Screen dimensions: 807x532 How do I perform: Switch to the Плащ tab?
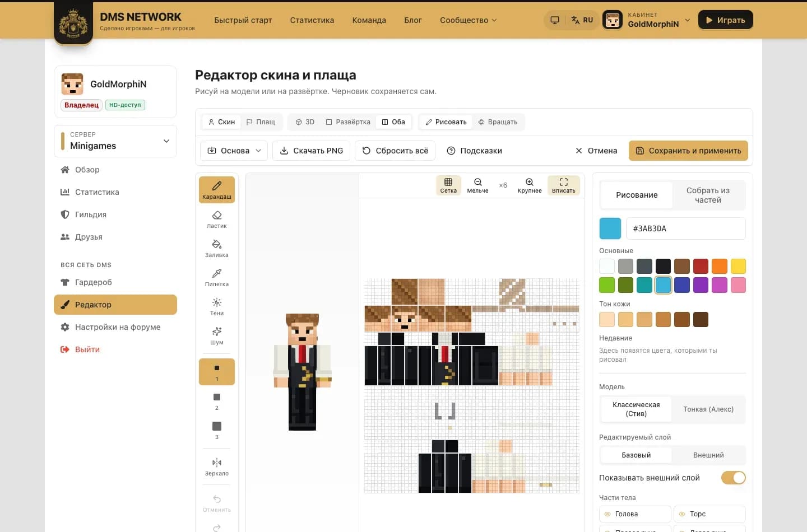261,122
